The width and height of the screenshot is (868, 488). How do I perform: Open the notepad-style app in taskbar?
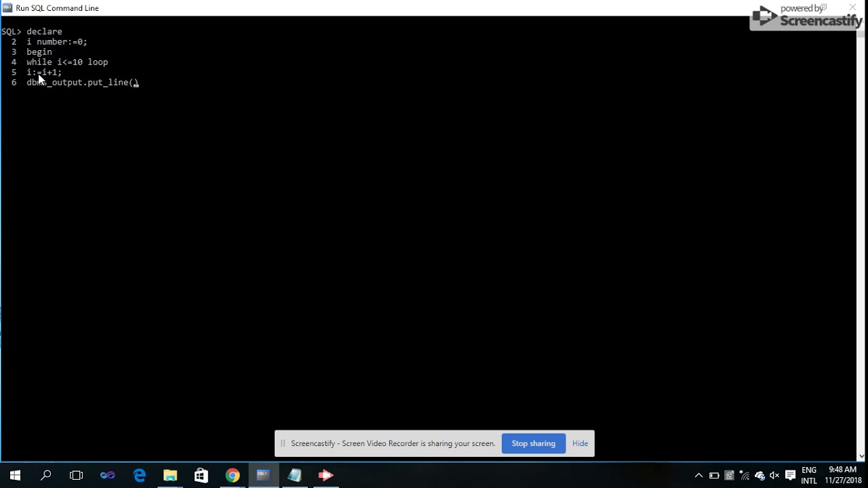pos(294,475)
